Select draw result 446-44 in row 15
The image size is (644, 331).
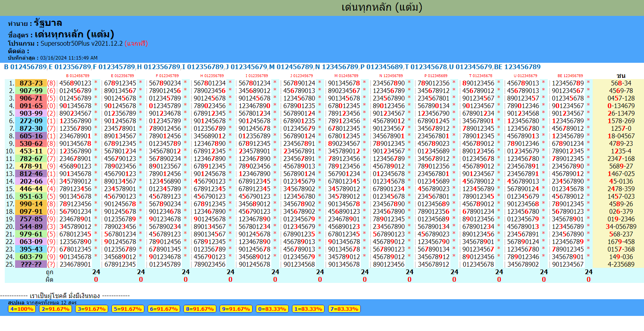[x=31, y=189]
